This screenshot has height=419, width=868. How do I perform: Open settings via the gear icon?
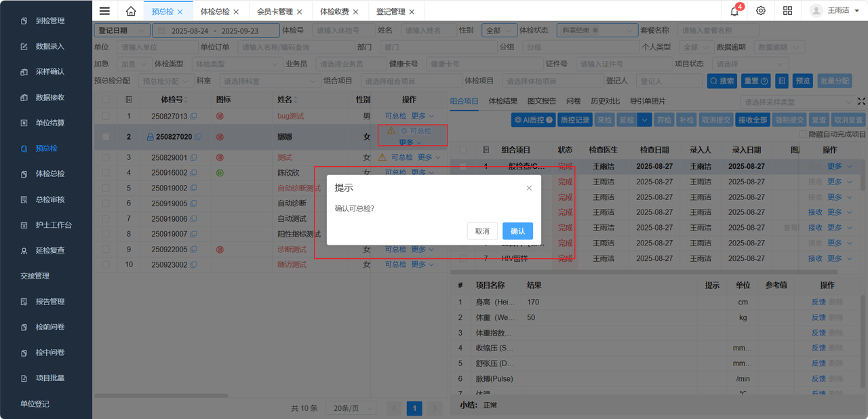tap(761, 11)
